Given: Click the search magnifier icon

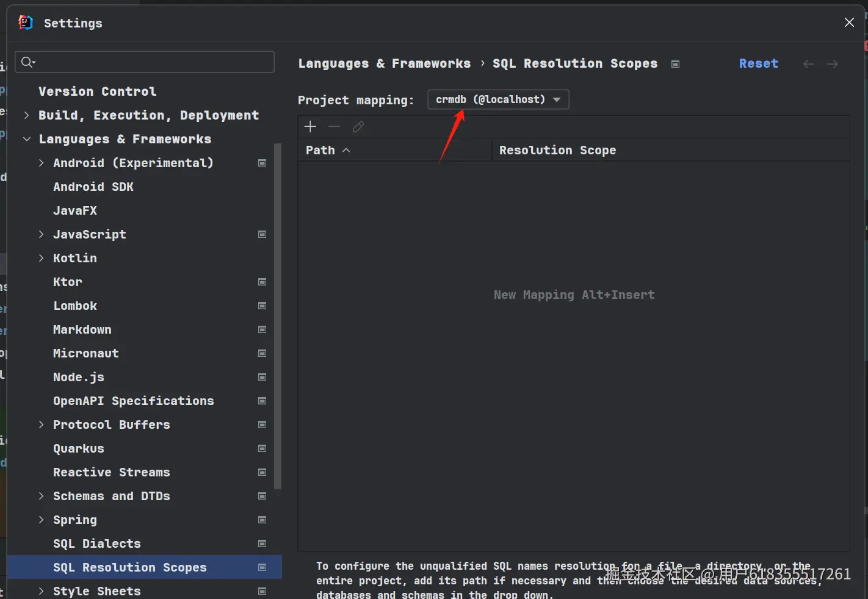Looking at the screenshot, I should (27, 62).
